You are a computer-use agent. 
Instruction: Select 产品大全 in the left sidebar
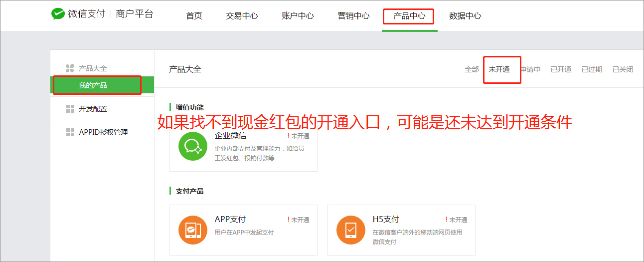coord(93,68)
